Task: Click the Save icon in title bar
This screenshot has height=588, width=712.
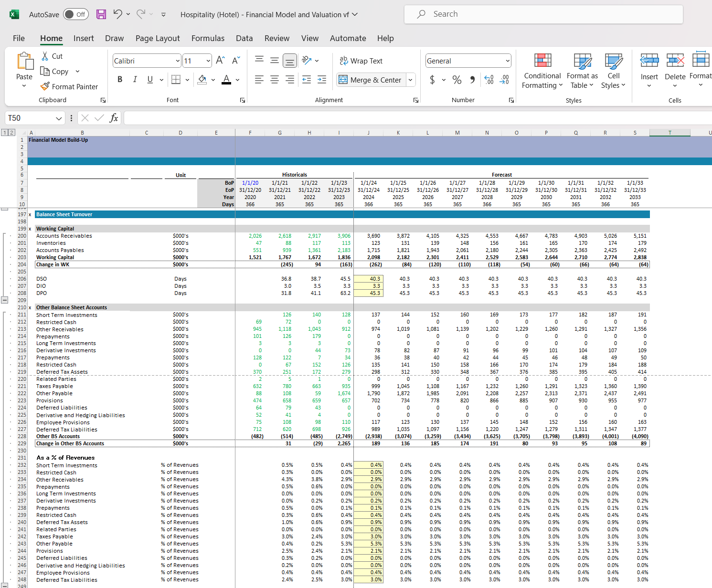Action: [101, 14]
